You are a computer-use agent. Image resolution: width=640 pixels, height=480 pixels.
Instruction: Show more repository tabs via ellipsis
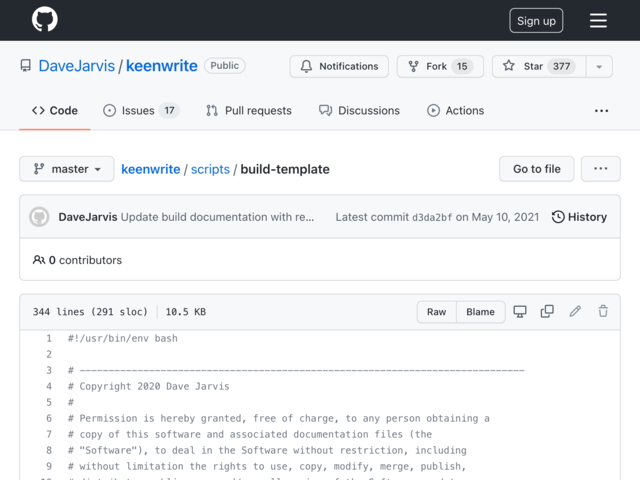pos(601,111)
